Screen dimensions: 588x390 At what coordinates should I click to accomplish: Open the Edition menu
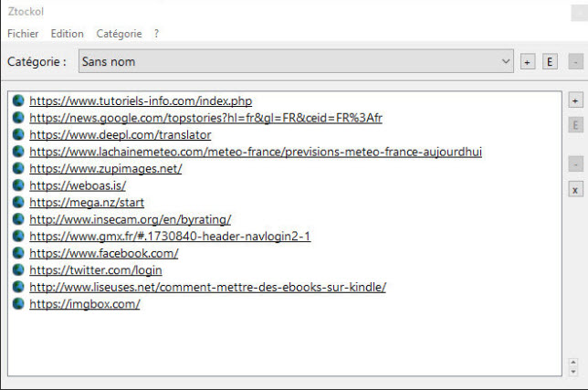(68, 34)
